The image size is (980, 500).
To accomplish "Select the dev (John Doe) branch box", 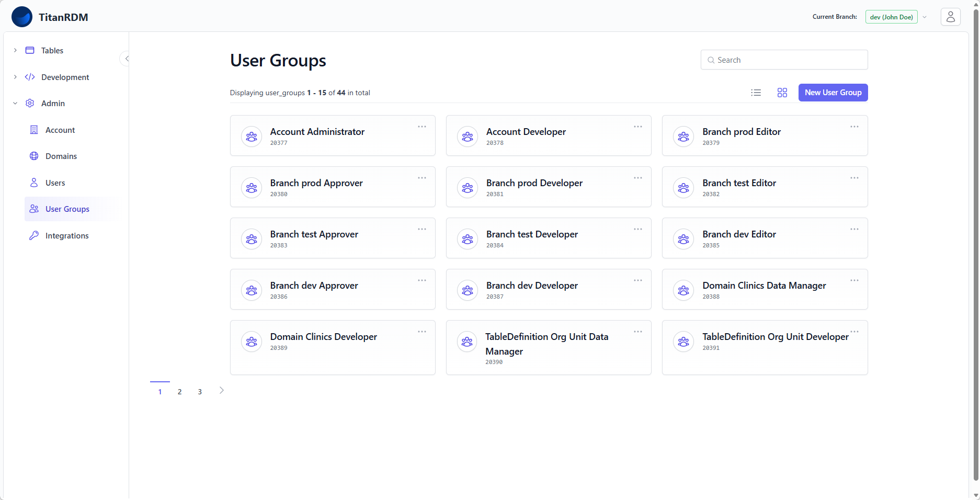I will [x=891, y=17].
